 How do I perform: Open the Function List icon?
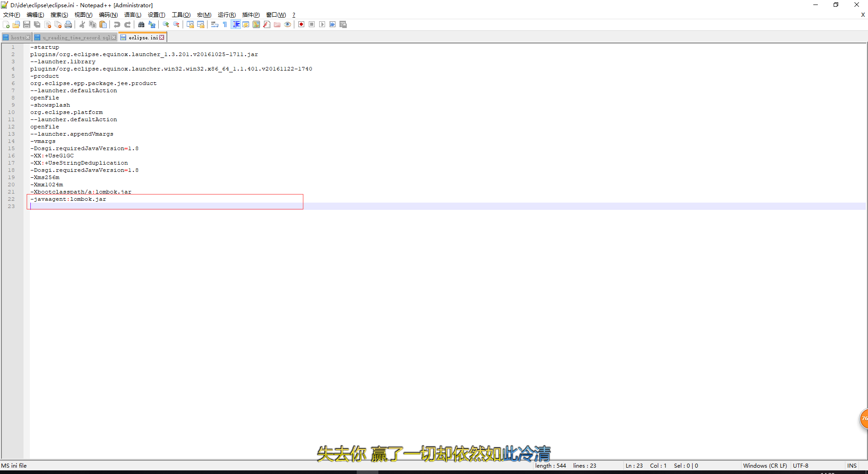coord(267,24)
